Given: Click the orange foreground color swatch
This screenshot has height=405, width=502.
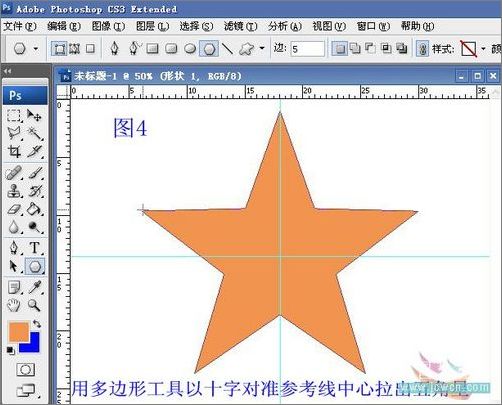Looking at the screenshot, I should click(x=19, y=332).
